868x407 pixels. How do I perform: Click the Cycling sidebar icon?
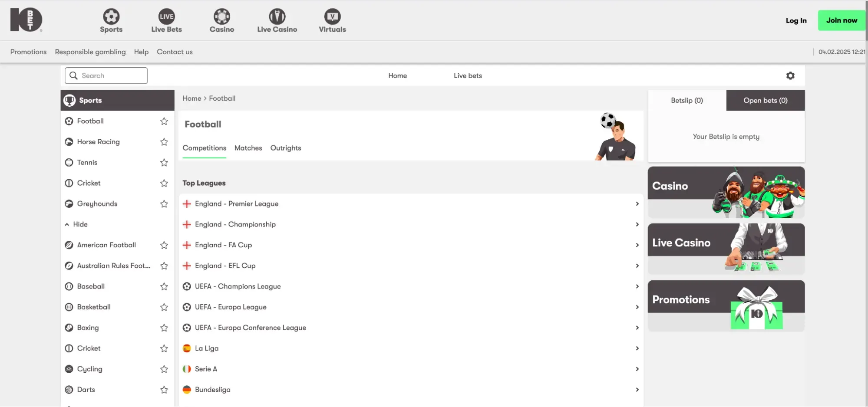(69, 369)
